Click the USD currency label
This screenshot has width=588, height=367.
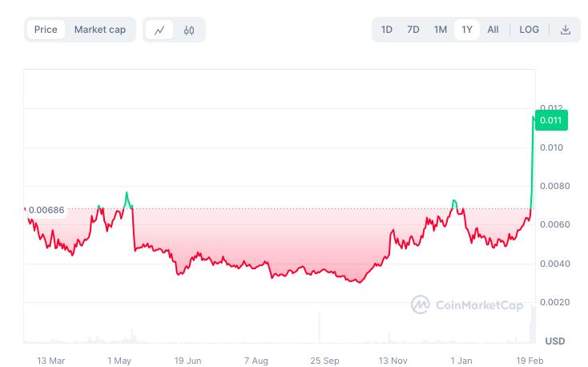[x=554, y=341]
